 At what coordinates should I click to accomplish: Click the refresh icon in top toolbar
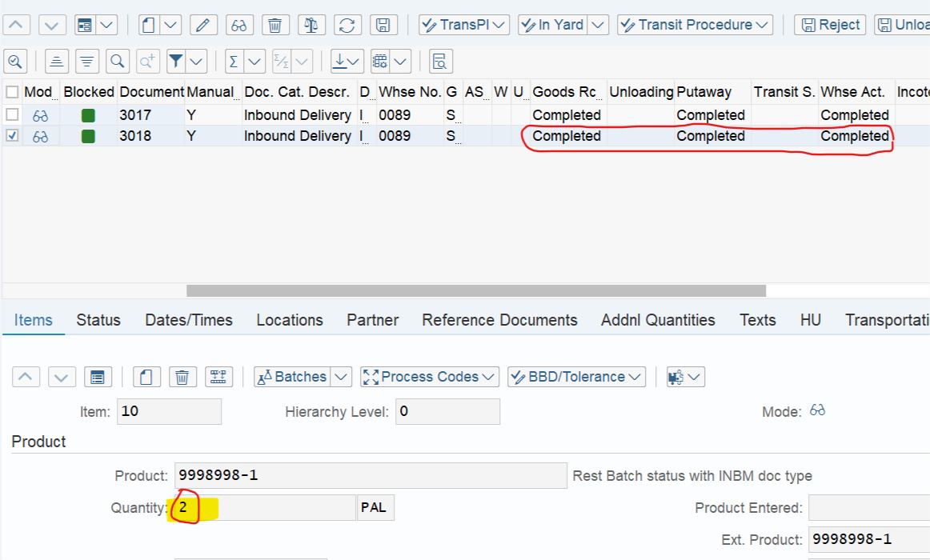pyautogui.click(x=347, y=25)
